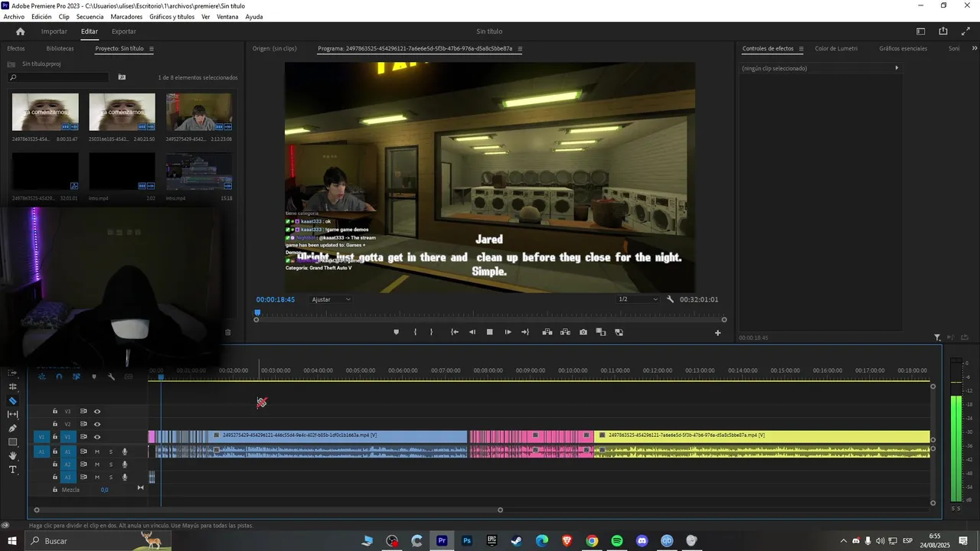
Task: Switch to the Efectos tab
Action: [16, 49]
